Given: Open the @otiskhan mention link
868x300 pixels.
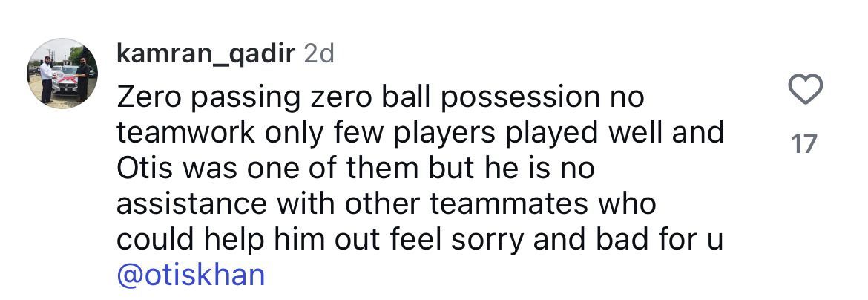Looking at the screenshot, I should [191, 275].
